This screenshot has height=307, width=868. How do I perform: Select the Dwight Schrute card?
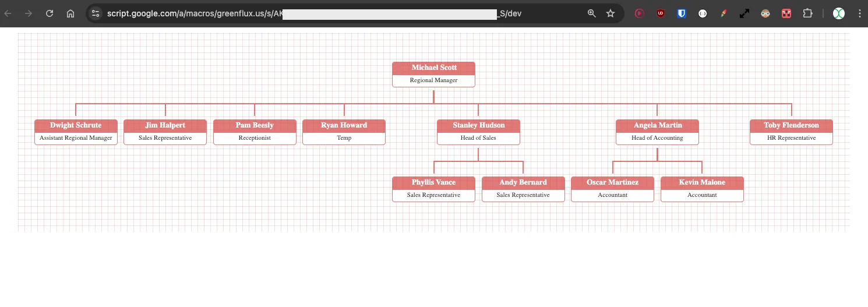[76, 132]
